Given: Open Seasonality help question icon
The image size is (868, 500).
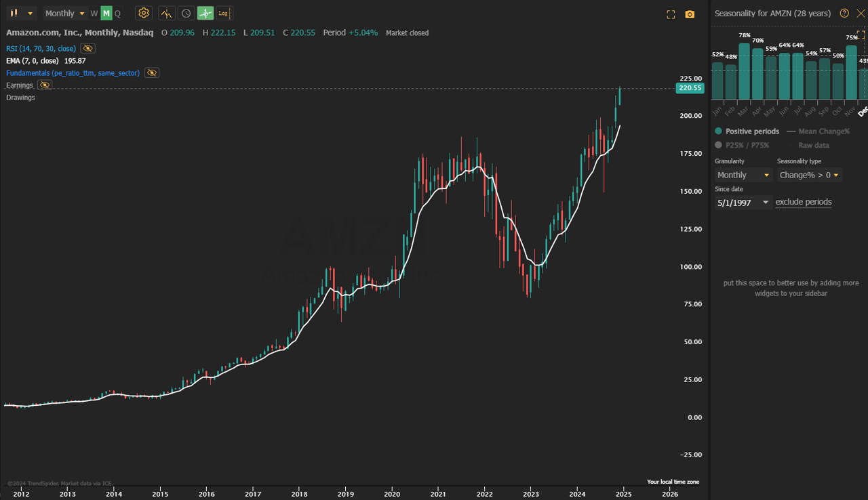Looking at the screenshot, I should point(844,13).
